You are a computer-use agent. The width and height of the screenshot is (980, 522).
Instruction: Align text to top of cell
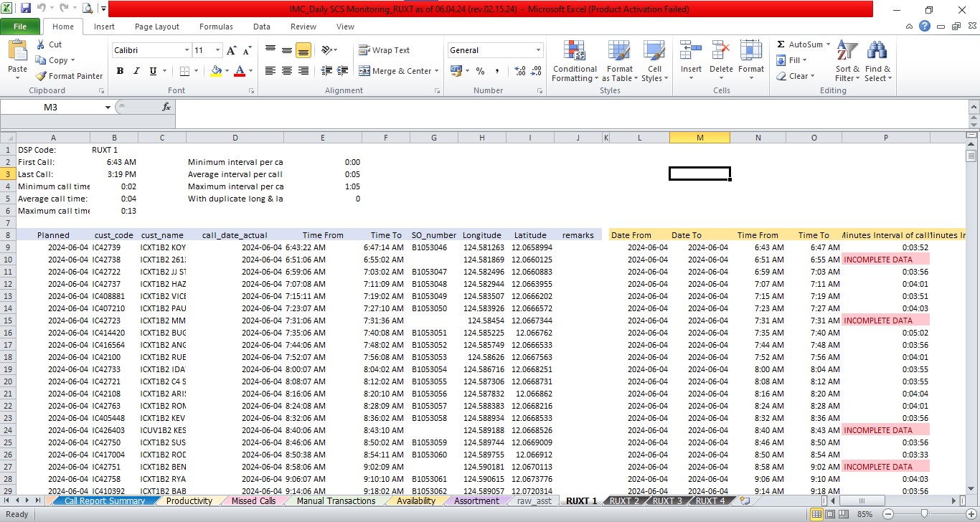point(270,50)
